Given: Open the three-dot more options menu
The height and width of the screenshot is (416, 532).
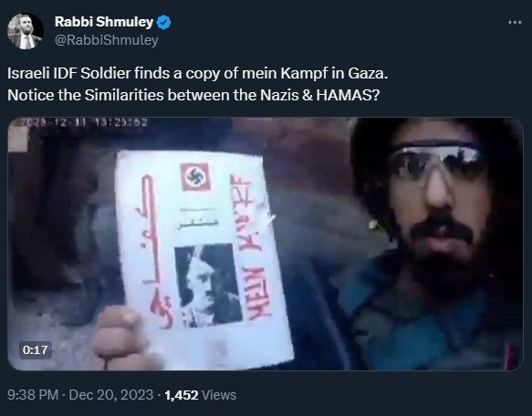Looking at the screenshot, I should click(x=515, y=23).
